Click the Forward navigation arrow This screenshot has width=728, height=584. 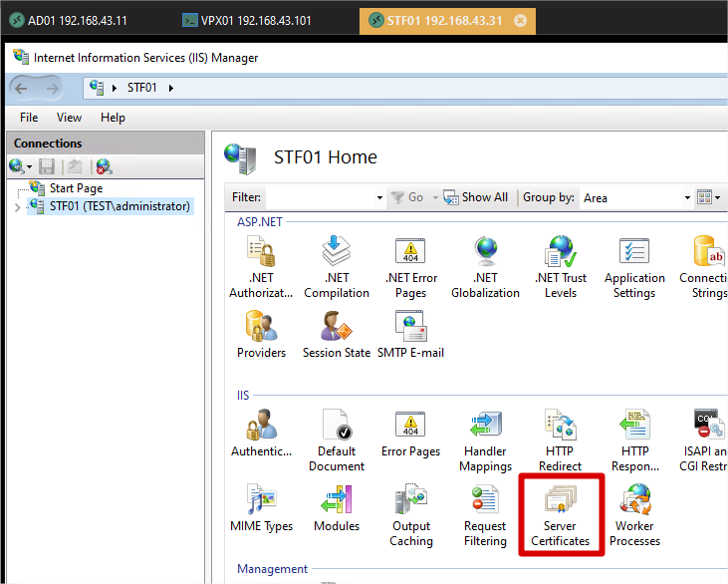53,88
